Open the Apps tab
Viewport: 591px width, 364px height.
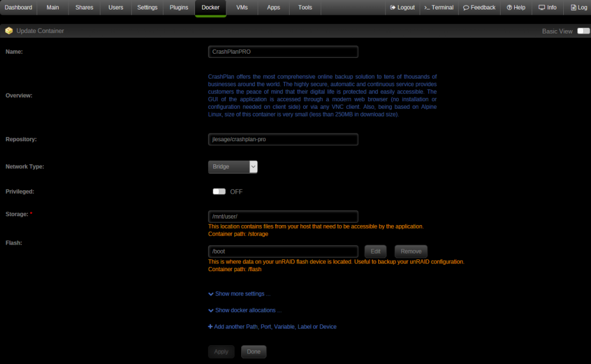274,8
